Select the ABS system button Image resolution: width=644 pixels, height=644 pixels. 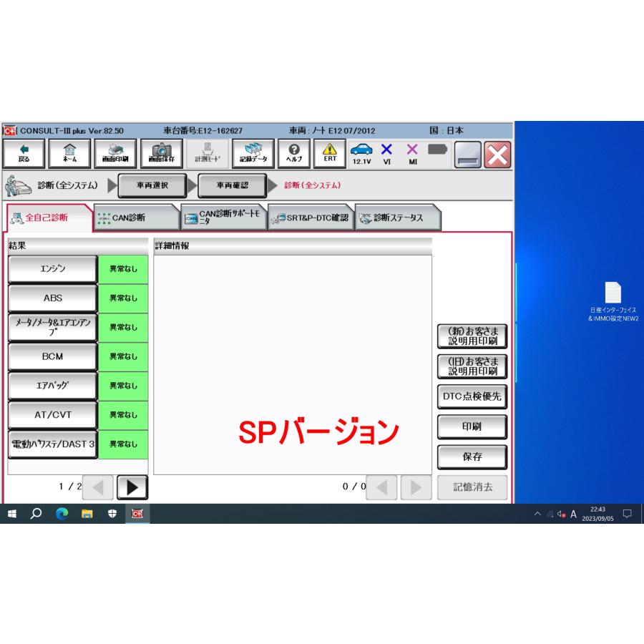[x=52, y=298]
